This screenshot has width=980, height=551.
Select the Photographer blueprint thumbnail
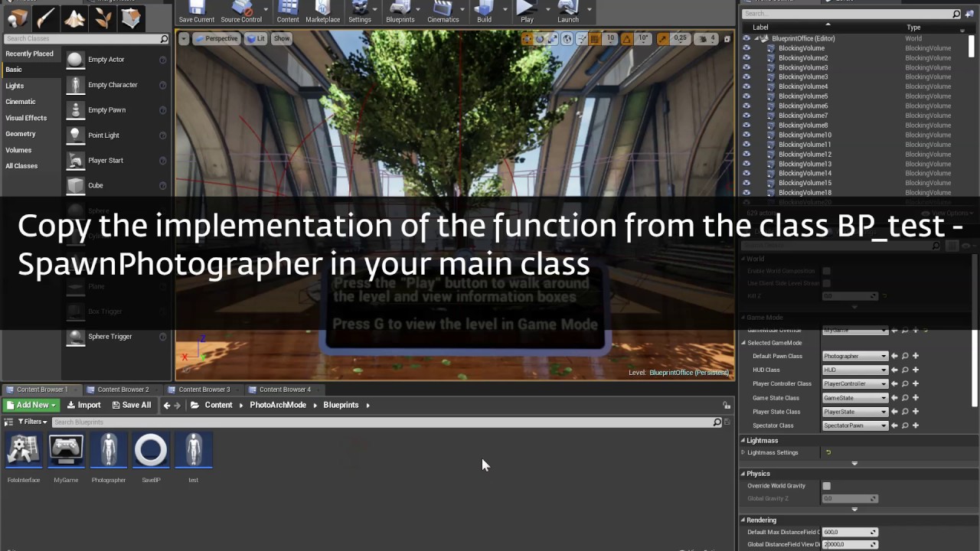pos(109,450)
